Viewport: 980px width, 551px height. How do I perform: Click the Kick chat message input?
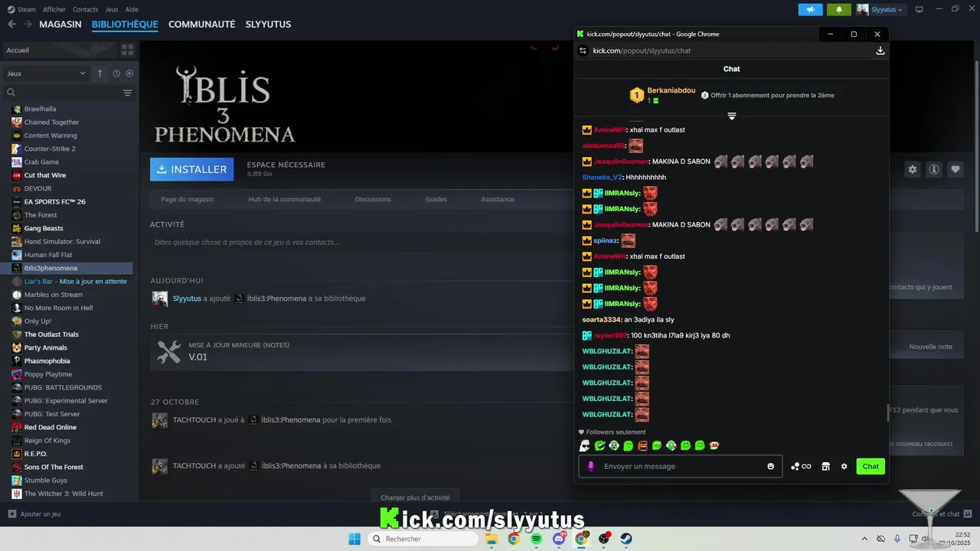pyautogui.click(x=681, y=466)
